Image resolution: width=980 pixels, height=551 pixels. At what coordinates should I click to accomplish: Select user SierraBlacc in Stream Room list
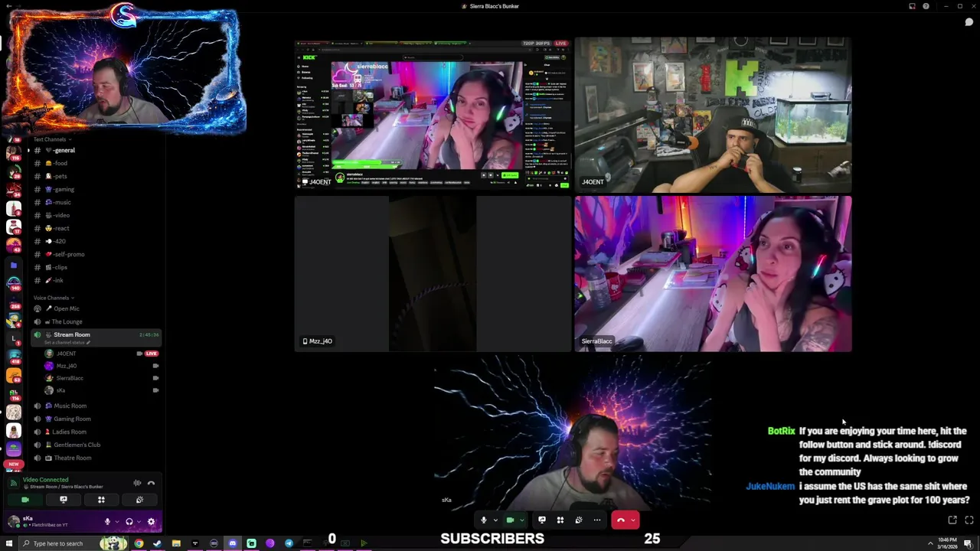coord(69,378)
